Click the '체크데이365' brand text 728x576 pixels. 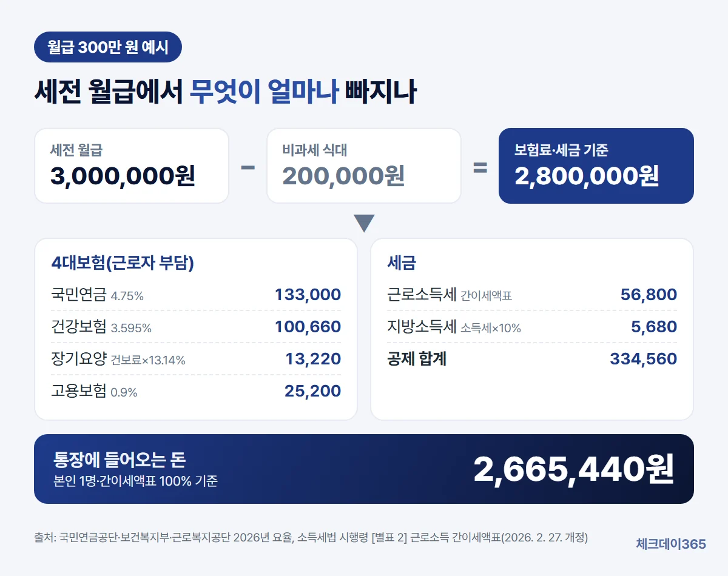pos(671,544)
